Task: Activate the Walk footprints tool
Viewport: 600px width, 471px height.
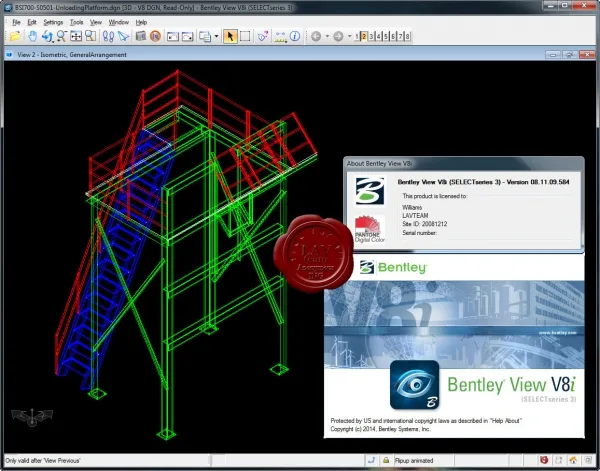Action: [x=108, y=36]
